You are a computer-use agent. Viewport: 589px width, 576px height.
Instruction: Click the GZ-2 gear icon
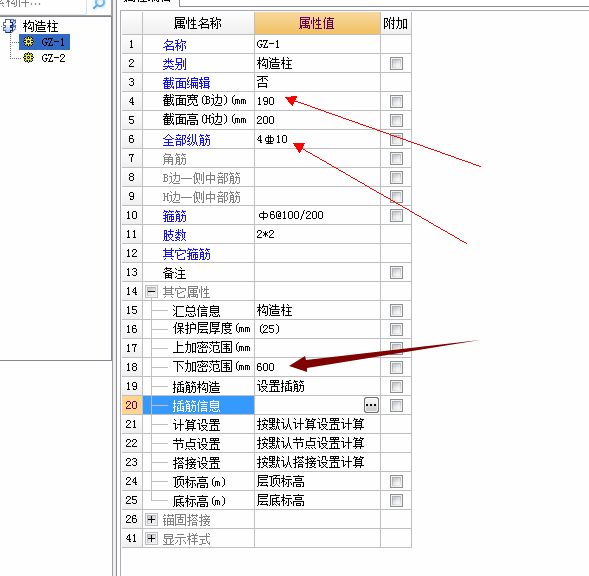tap(29, 58)
